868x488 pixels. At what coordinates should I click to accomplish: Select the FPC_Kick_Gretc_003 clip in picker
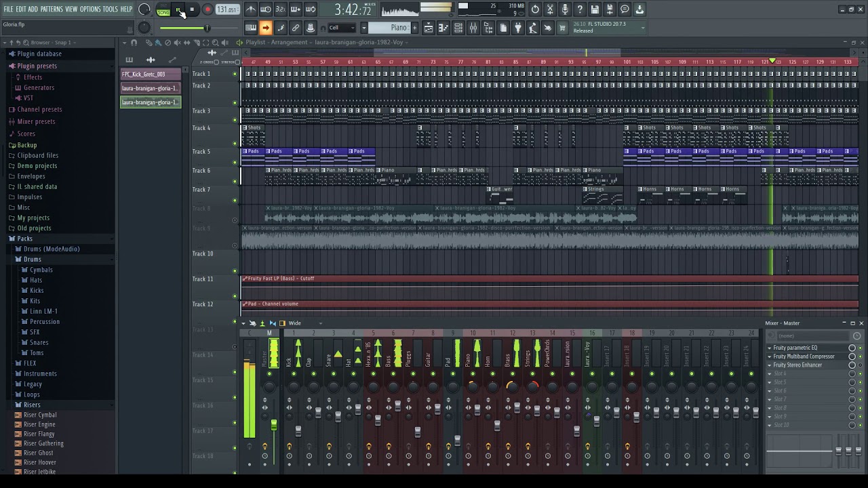[x=151, y=74]
